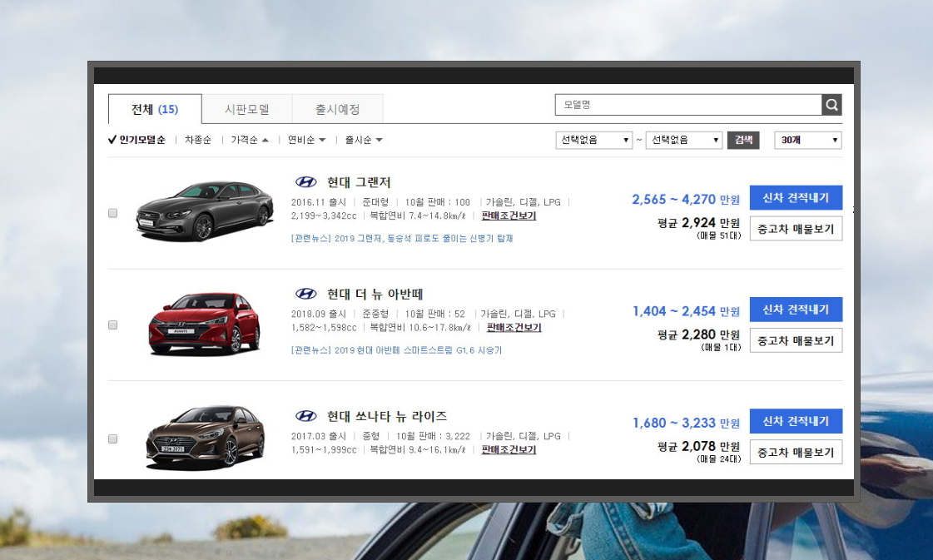Open 판매조건보기 link for 더 뉴 아반떼
The height and width of the screenshot is (560, 933).
(514, 327)
